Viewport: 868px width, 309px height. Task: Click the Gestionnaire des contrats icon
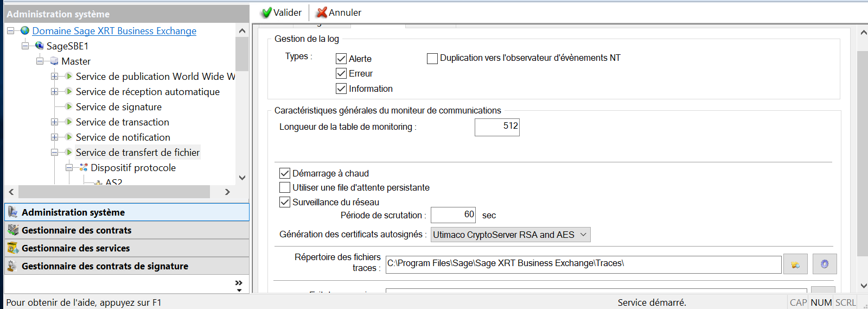pyautogui.click(x=13, y=230)
